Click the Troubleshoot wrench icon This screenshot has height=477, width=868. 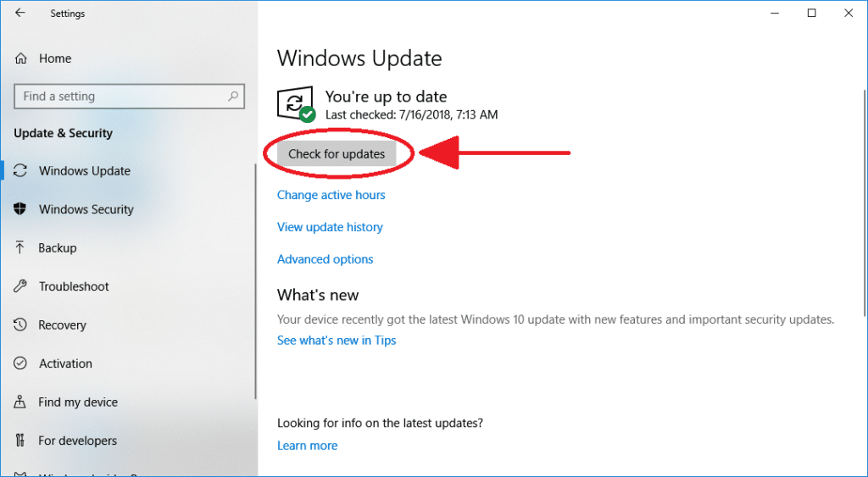[x=20, y=286]
